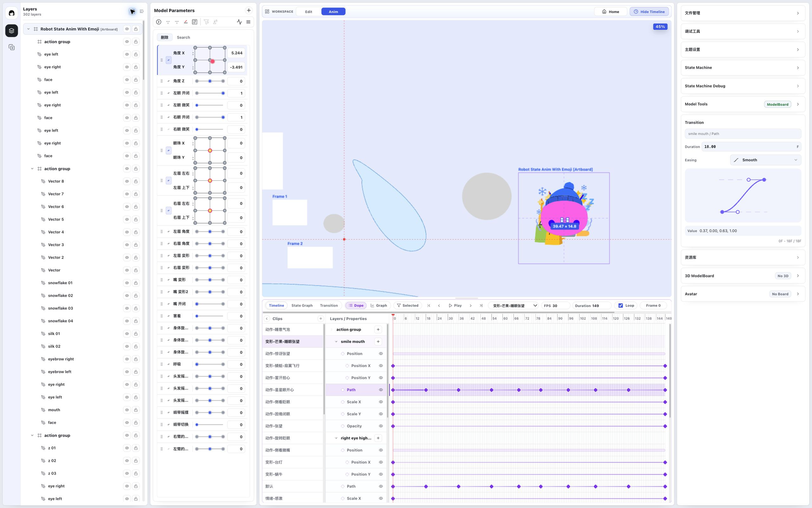The width and height of the screenshot is (812, 508).
Task: Open the parameter sliders settings icon
Action: tap(195, 22)
